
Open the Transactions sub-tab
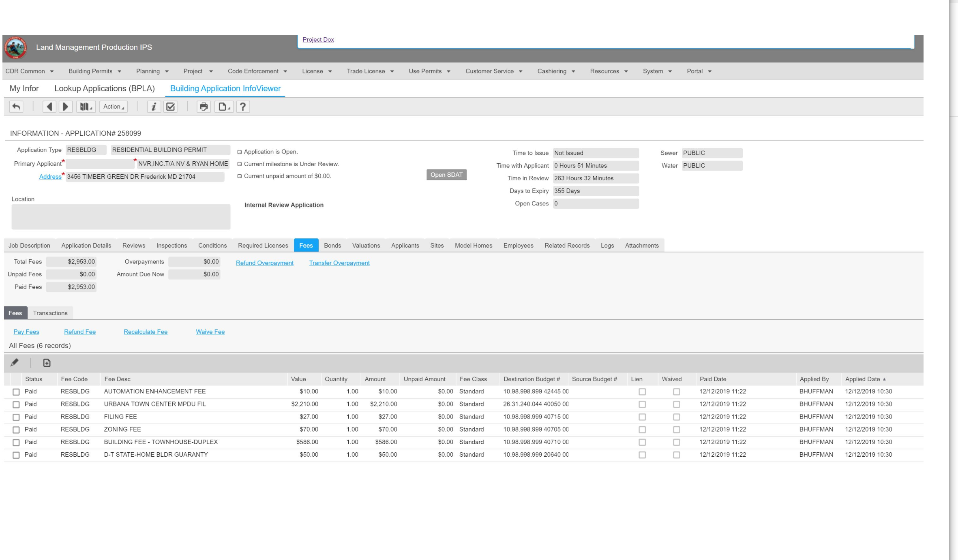[x=50, y=313]
